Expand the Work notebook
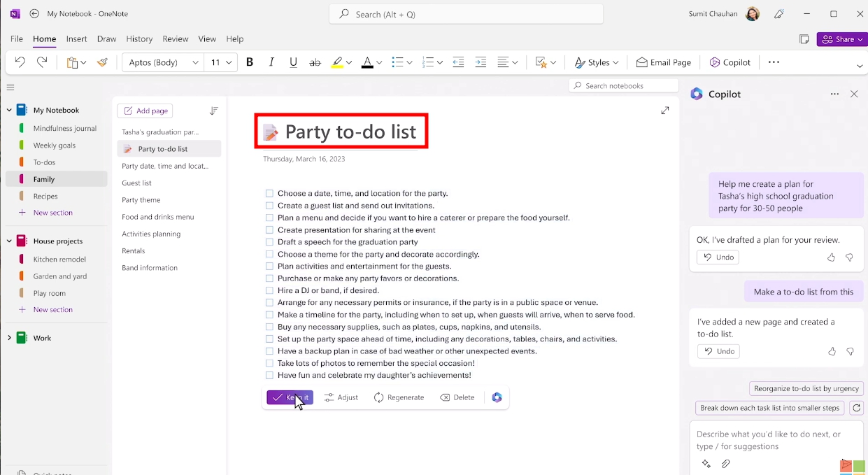The image size is (868, 475). pyautogui.click(x=10, y=338)
